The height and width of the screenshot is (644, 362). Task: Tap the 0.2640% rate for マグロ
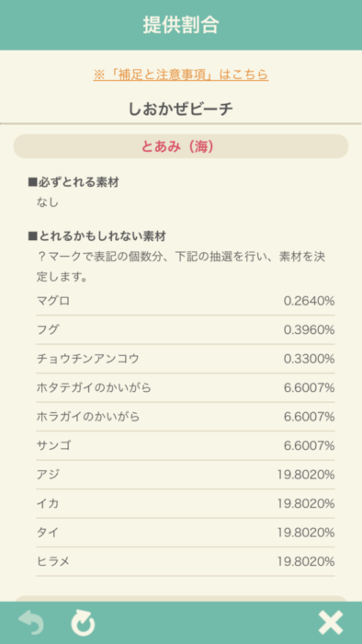pos(309,301)
